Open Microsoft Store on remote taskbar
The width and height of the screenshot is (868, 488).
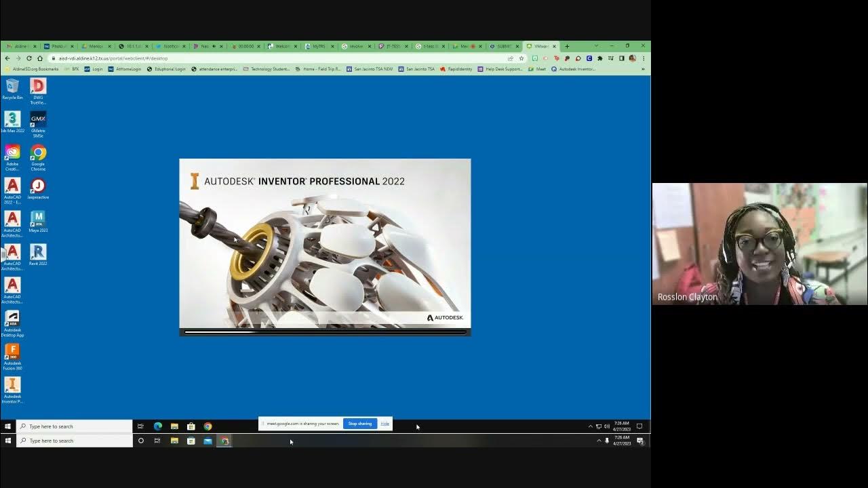pyautogui.click(x=191, y=426)
